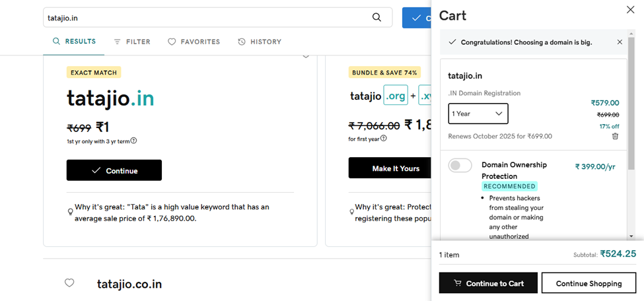644x301 pixels.
Task: Click the blue checkmark button beside search field
Action: pos(417,18)
